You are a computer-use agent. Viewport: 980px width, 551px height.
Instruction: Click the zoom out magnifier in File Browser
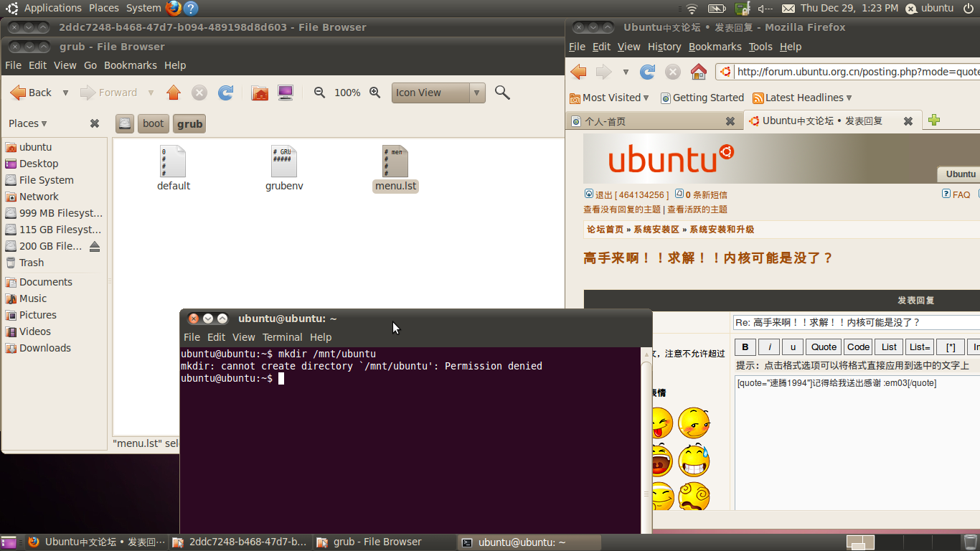pyautogui.click(x=320, y=93)
